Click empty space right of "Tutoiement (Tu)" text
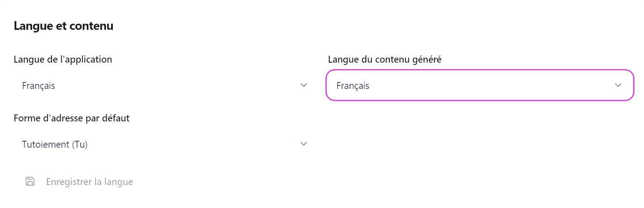The width and height of the screenshot is (644, 208). coord(193,144)
